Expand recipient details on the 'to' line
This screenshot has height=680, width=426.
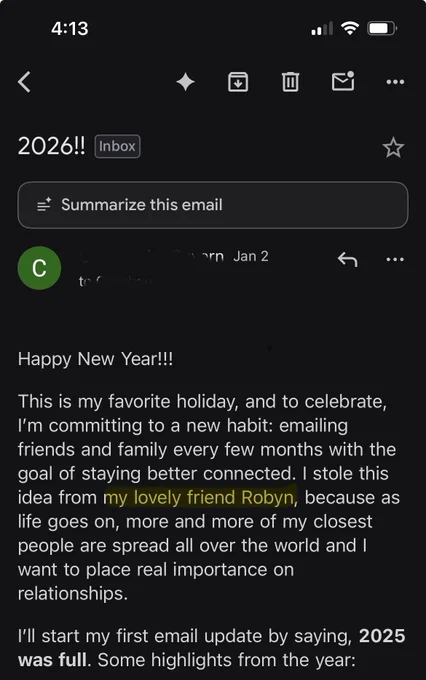115,281
